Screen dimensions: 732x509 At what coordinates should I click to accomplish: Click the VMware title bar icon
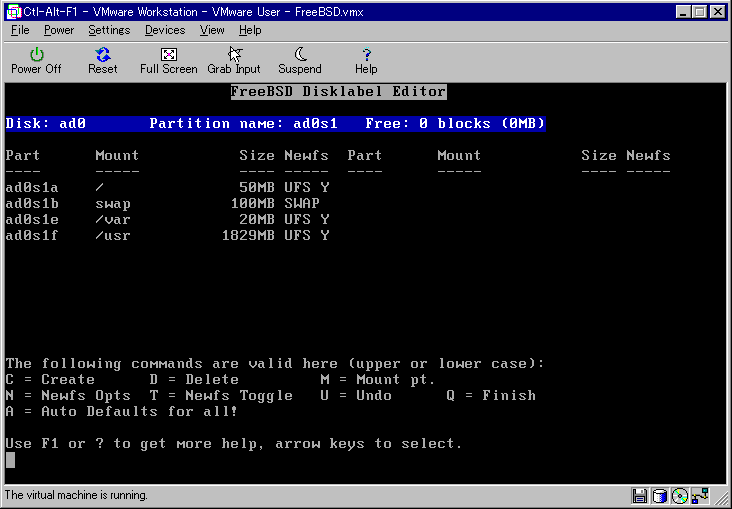(14, 12)
